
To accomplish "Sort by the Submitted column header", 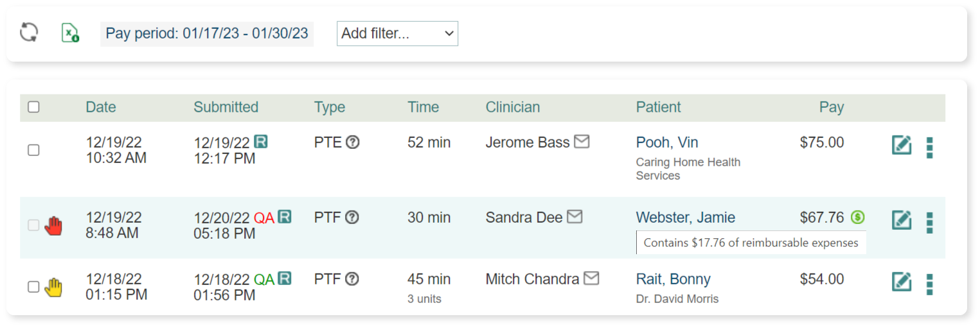I will (x=226, y=107).
